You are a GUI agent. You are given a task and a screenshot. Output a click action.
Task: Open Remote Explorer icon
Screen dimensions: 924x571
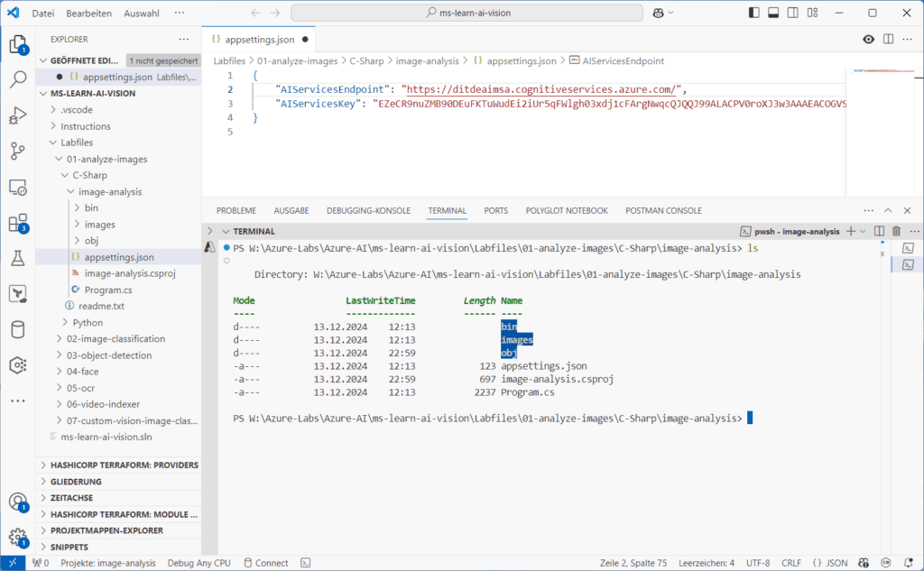tap(18, 188)
